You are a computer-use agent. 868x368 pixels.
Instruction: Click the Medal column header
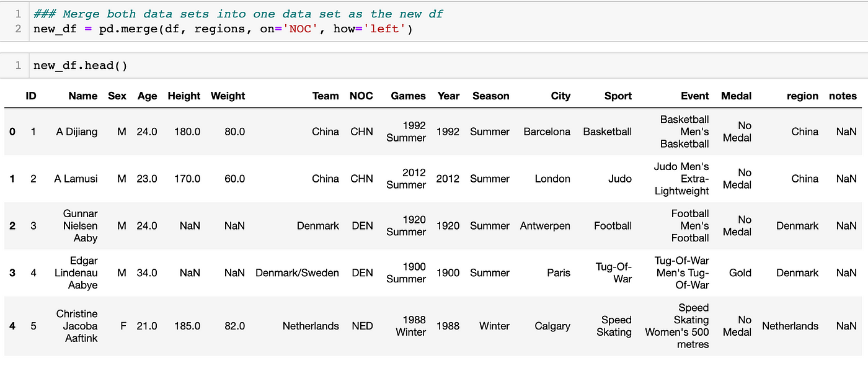pyautogui.click(x=737, y=96)
